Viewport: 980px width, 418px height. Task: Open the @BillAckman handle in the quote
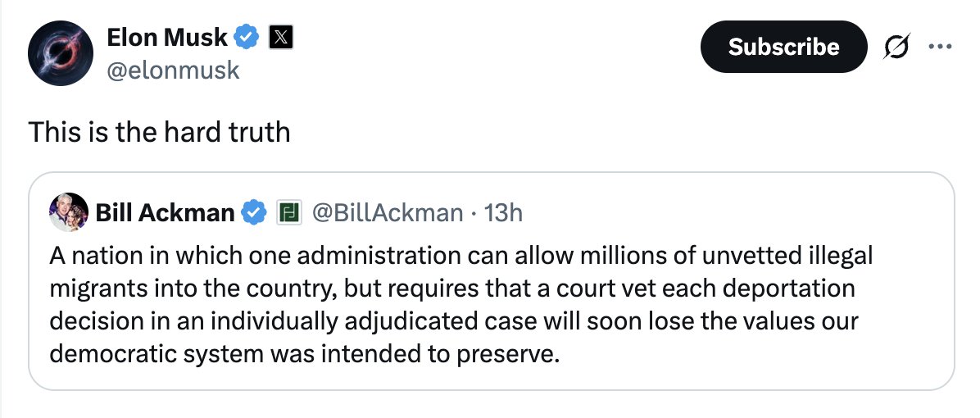[x=387, y=213]
